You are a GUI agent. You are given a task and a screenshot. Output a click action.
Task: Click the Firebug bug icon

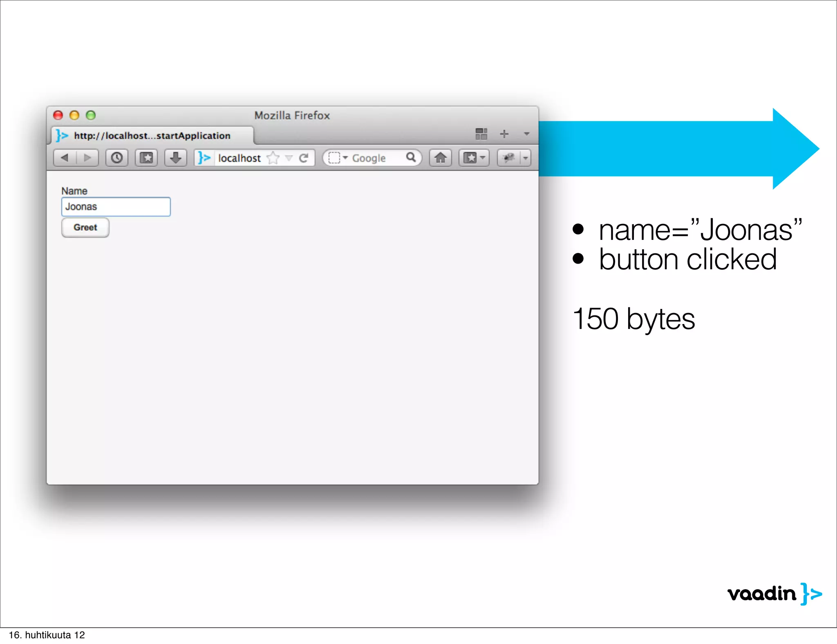(x=509, y=158)
